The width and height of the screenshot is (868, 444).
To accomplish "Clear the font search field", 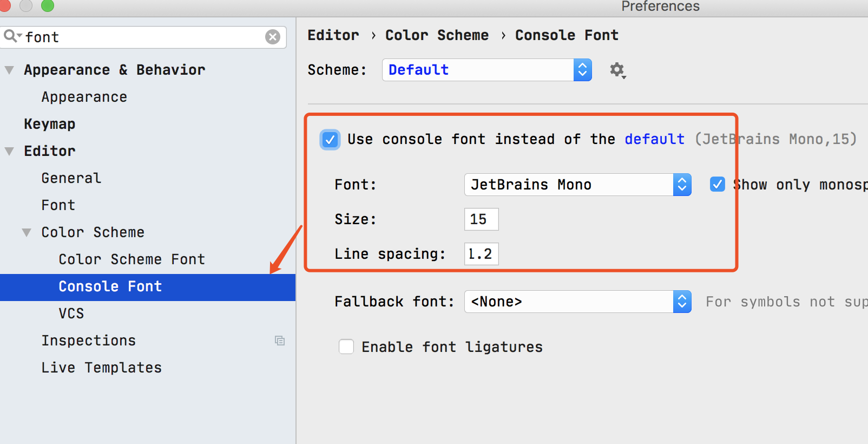I will click(273, 37).
